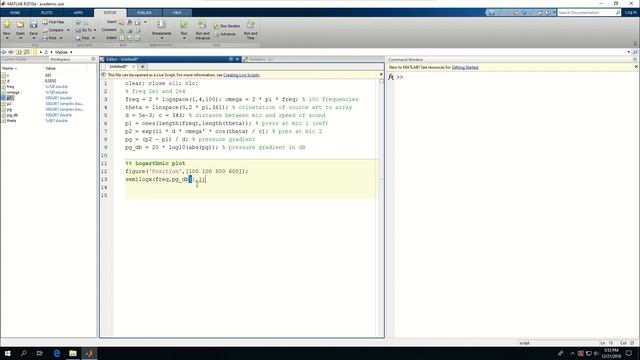640x360 pixels.
Task: Click the first Comment icon to comment lines
Action: tap(122, 30)
